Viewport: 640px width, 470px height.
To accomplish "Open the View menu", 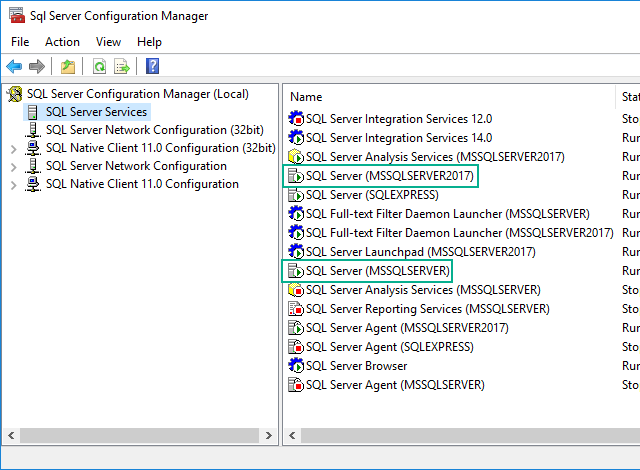I will (x=108, y=42).
